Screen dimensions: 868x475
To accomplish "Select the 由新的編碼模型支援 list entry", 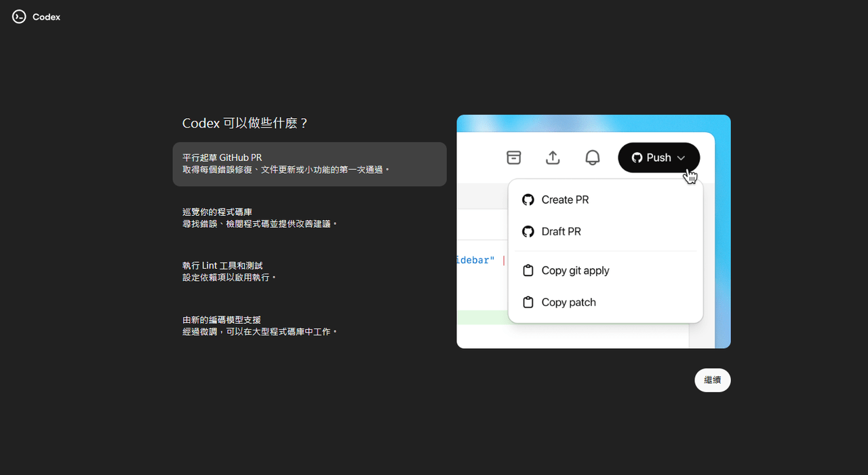I will [309, 325].
